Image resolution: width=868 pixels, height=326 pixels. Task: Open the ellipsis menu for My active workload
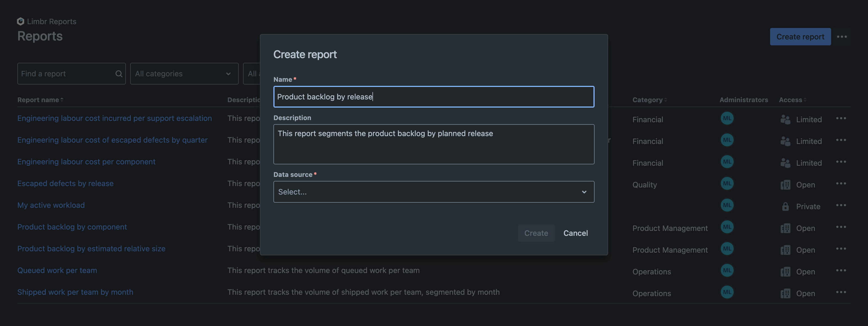tap(841, 205)
